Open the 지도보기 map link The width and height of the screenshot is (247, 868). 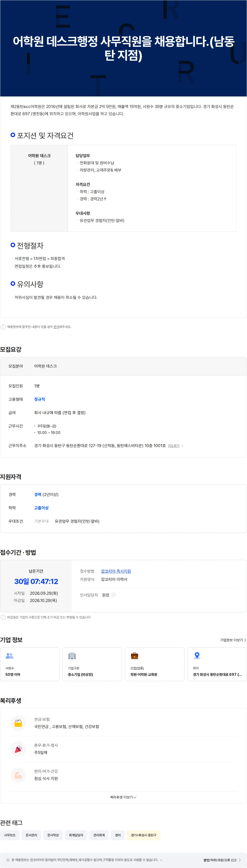click(x=173, y=446)
